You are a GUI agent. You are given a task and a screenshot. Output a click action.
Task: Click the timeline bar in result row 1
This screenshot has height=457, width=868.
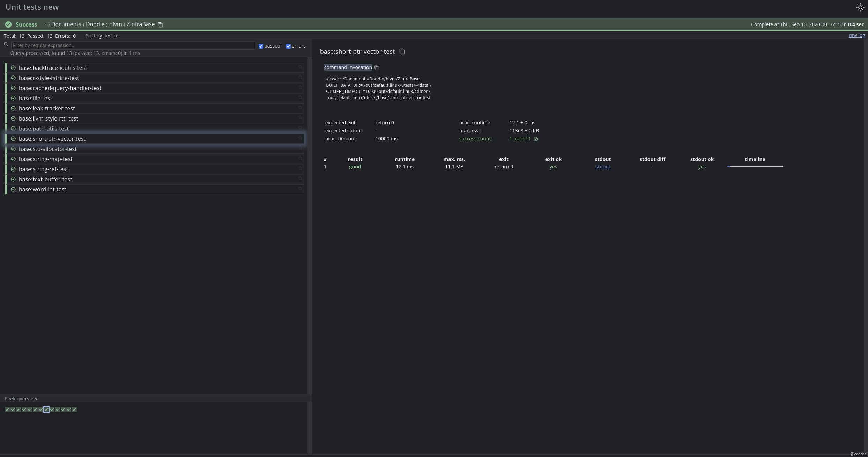click(x=755, y=167)
